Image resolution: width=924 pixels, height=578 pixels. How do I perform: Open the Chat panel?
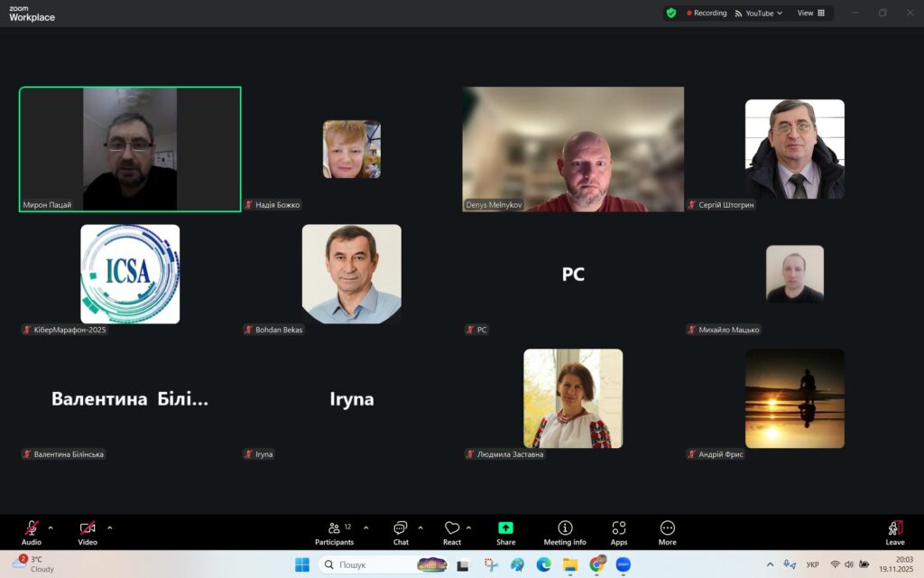pyautogui.click(x=401, y=532)
